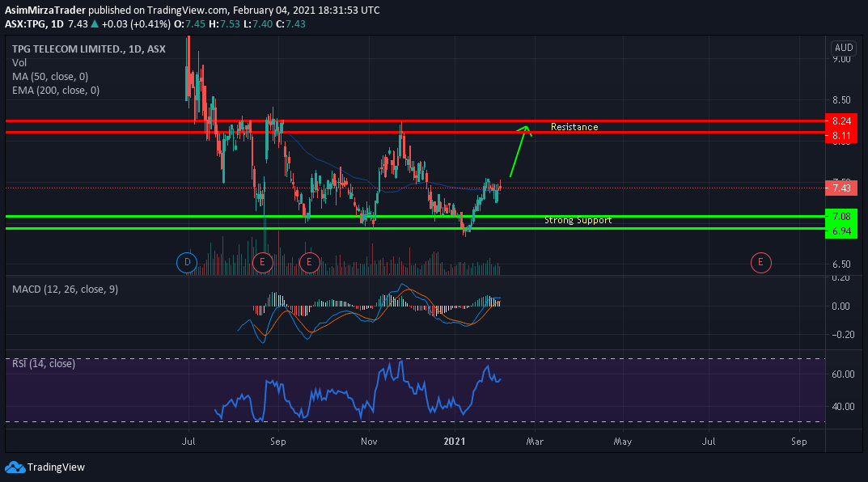Click the Sep label under September 2020
This screenshot has width=868, height=482.
tap(278, 442)
